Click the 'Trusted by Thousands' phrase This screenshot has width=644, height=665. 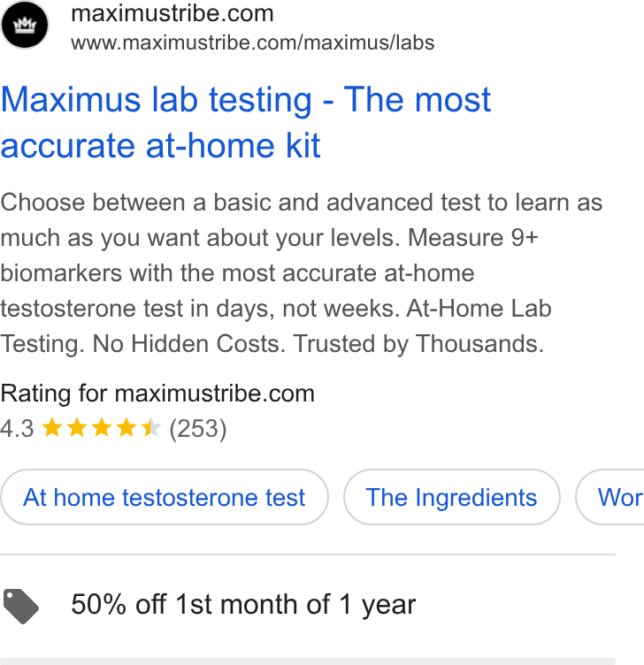coord(479,343)
